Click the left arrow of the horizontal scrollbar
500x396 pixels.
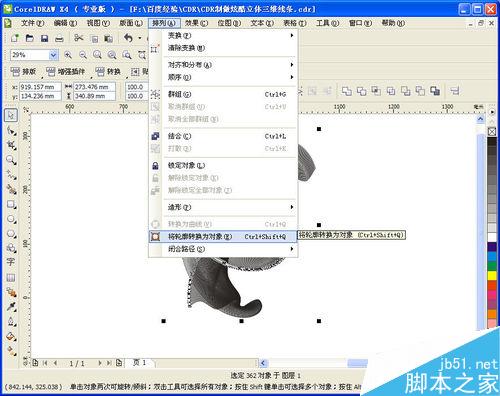pyautogui.click(x=263, y=363)
